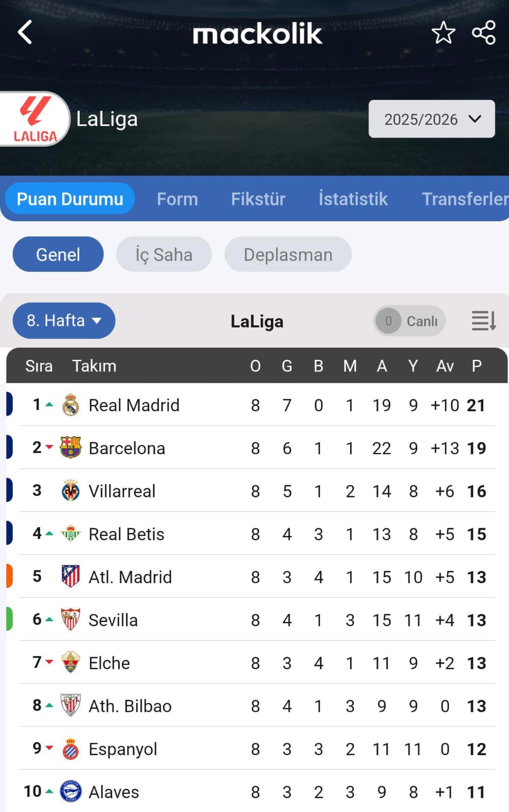Viewport: 509px width, 812px height.
Task: Tap the share icon
Action: (x=484, y=33)
